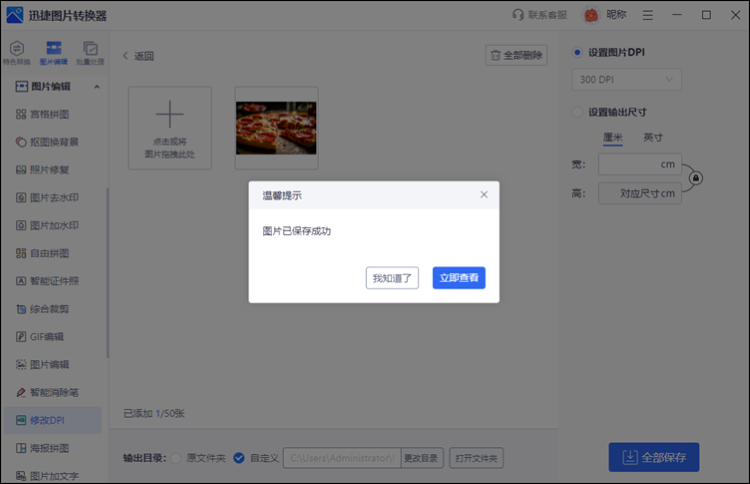This screenshot has width=750, height=484.
Task: Open the 批量处理 tab icon
Action: pos(90,48)
